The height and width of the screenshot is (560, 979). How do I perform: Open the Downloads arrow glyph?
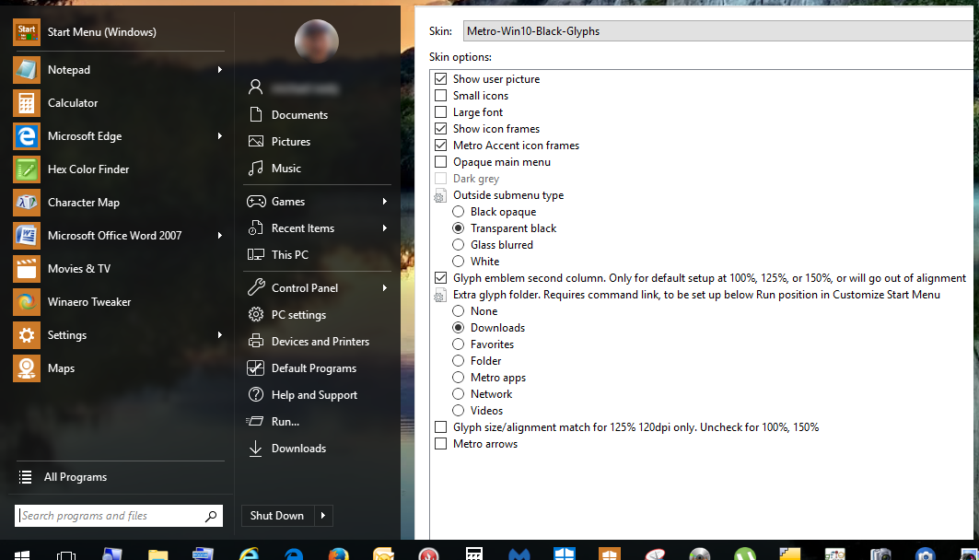pos(255,449)
